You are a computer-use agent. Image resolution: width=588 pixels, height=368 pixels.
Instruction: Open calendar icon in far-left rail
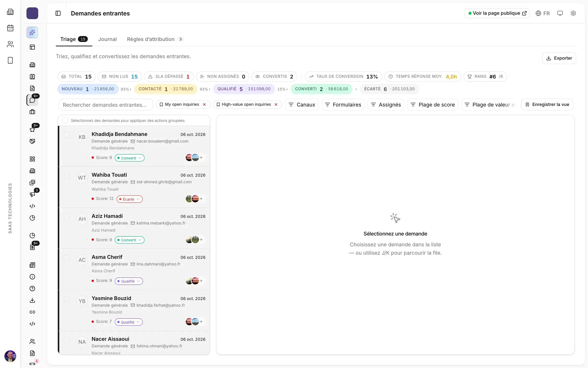click(10, 28)
